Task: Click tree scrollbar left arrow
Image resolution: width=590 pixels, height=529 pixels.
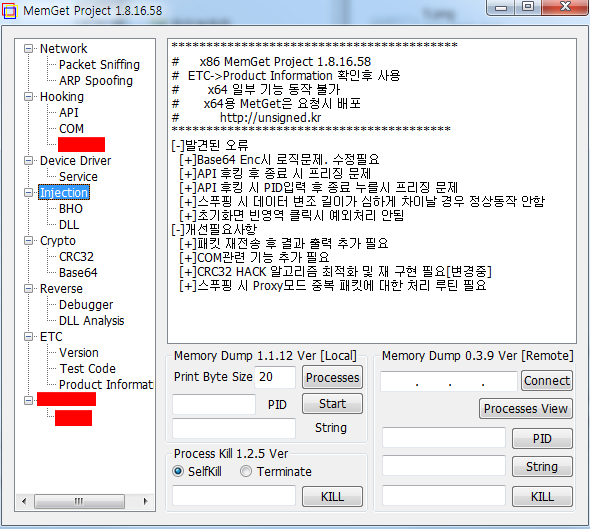Action: click(x=24, y=501)
